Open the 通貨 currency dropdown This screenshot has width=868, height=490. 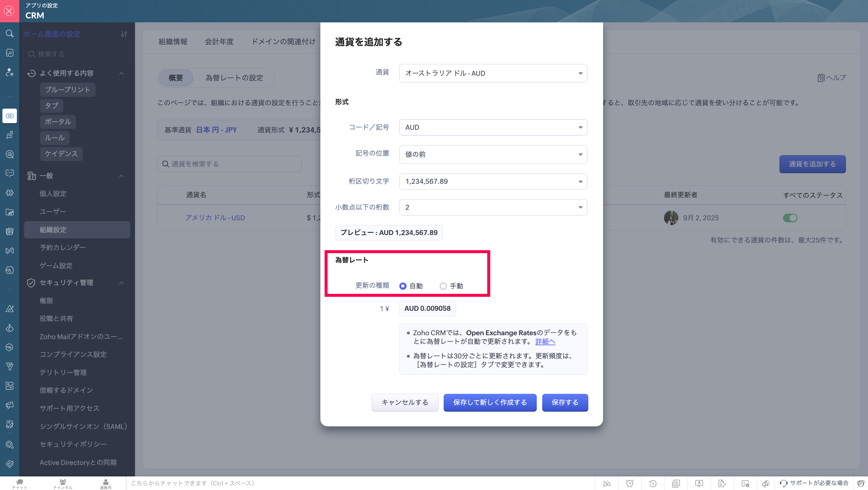(493, 73)
